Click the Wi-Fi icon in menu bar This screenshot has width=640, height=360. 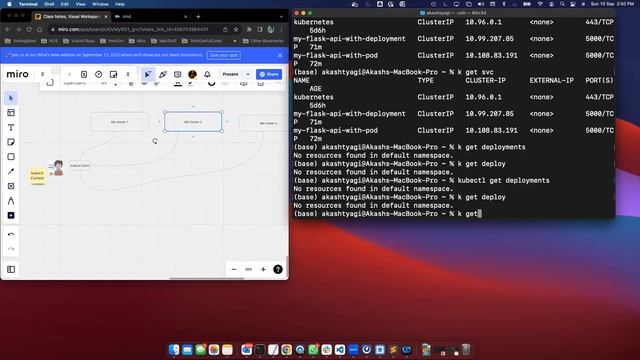540,4
